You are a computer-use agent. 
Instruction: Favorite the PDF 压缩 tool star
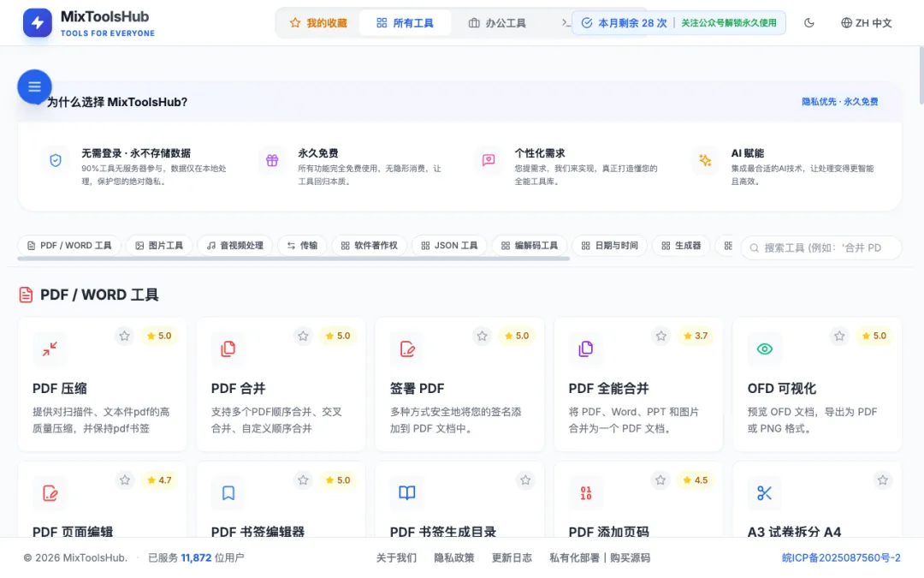[x=124, y=336]
